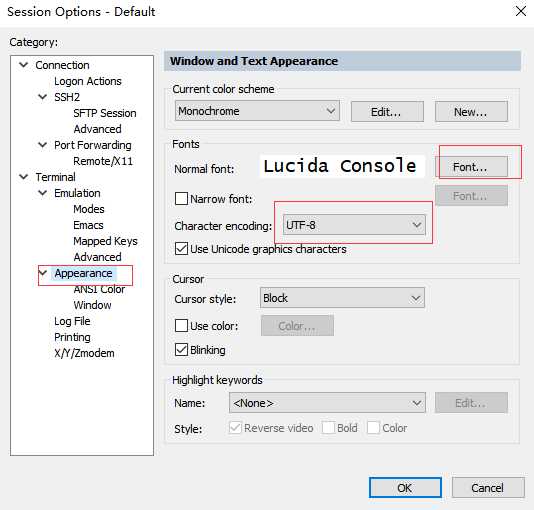This screenshot has width=534, height=510.
Task: Click the Highlight keywords Edit... button
Action: 471,403
